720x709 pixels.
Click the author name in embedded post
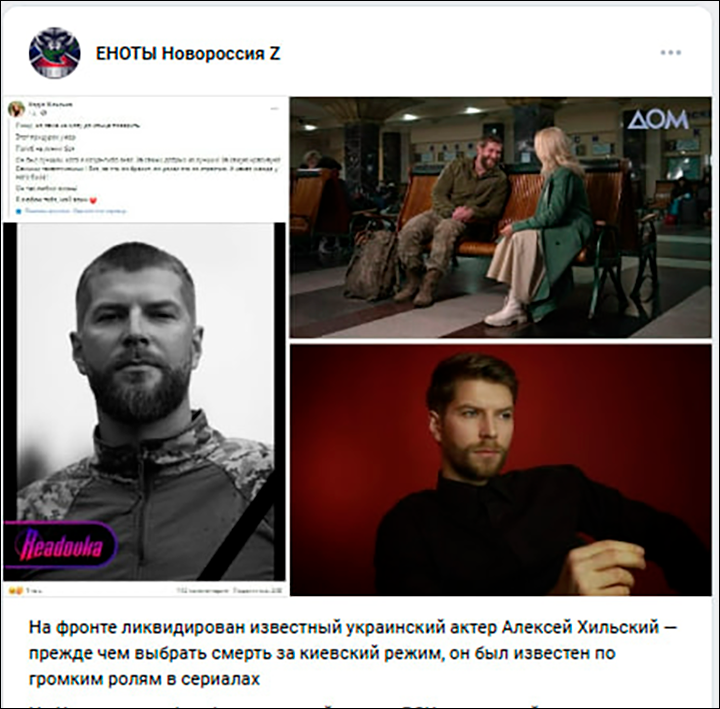[x=51, y=105]
